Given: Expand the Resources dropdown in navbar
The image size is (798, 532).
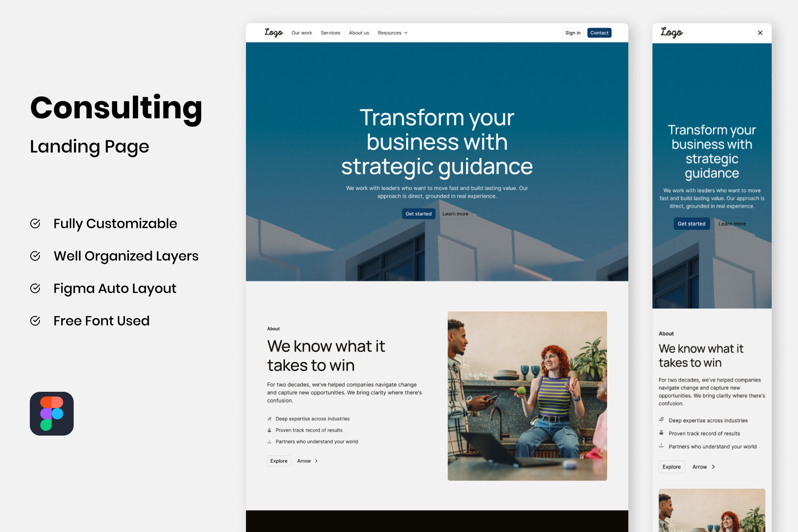Looking at the screenshot, I should (392, 33).
